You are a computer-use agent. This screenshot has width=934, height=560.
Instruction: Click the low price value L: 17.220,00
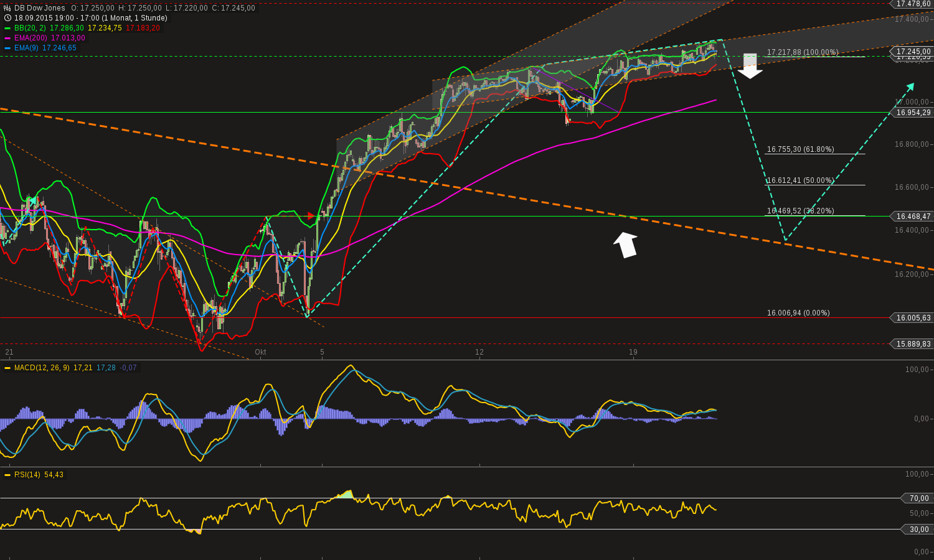point(187,8)
